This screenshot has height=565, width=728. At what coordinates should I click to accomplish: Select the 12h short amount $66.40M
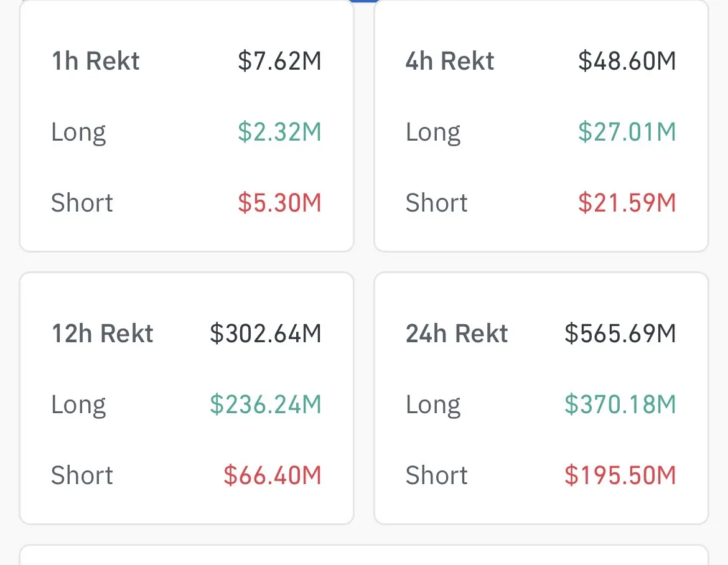(273, 475)
